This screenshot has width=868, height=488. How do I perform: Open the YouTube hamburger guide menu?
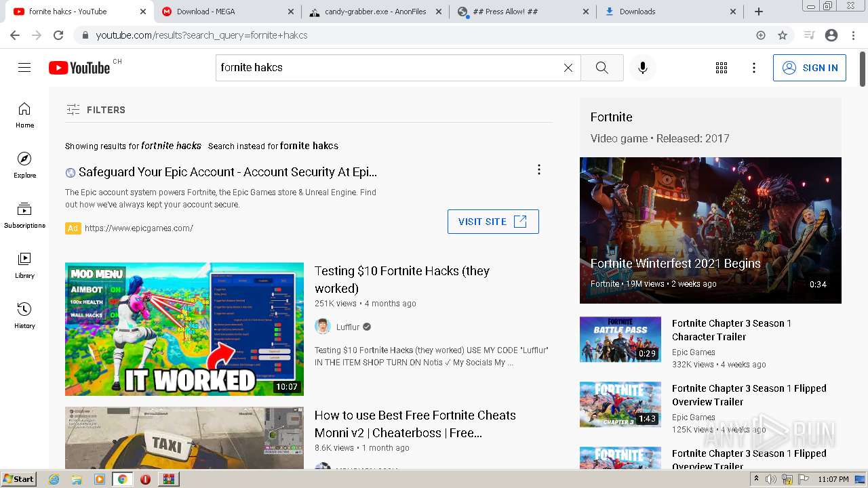tap(24, 68)
